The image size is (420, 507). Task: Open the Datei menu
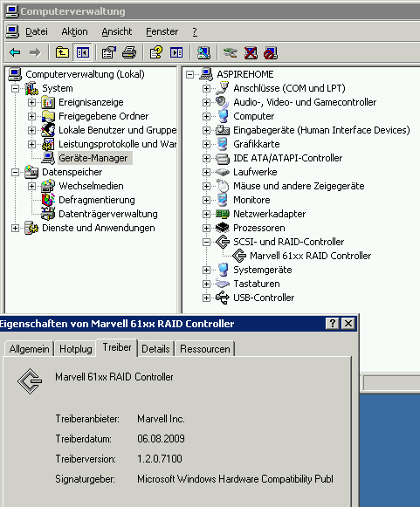click(37, 31)
